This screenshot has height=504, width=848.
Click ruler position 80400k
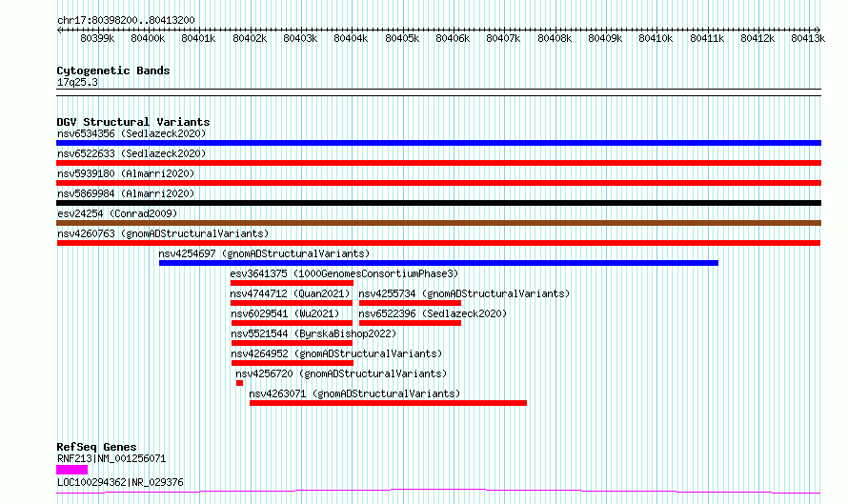pyautogui.click(x=148, y=38)
